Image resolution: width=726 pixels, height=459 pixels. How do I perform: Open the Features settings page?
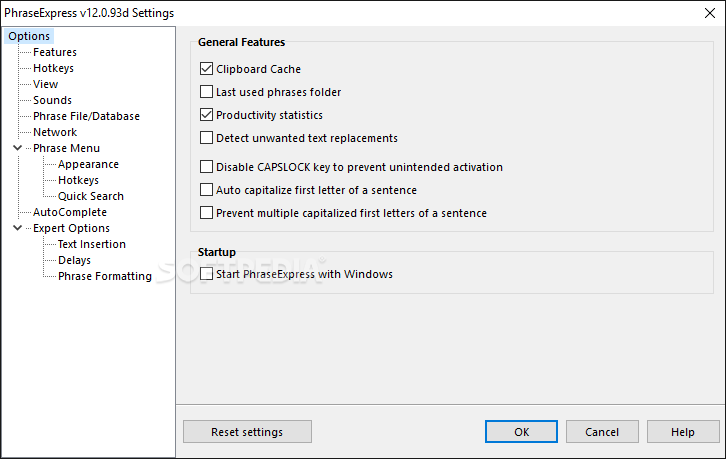click(x=55, y=52)
